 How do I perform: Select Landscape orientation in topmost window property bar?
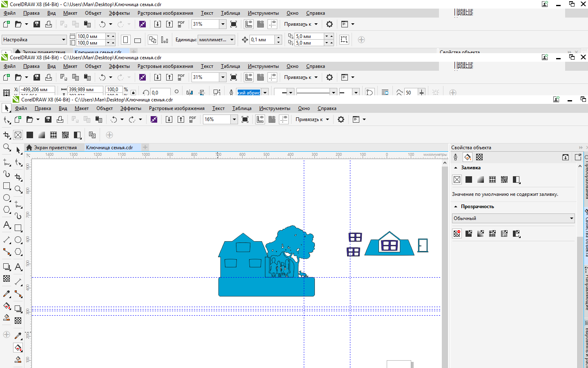[138, 40]
